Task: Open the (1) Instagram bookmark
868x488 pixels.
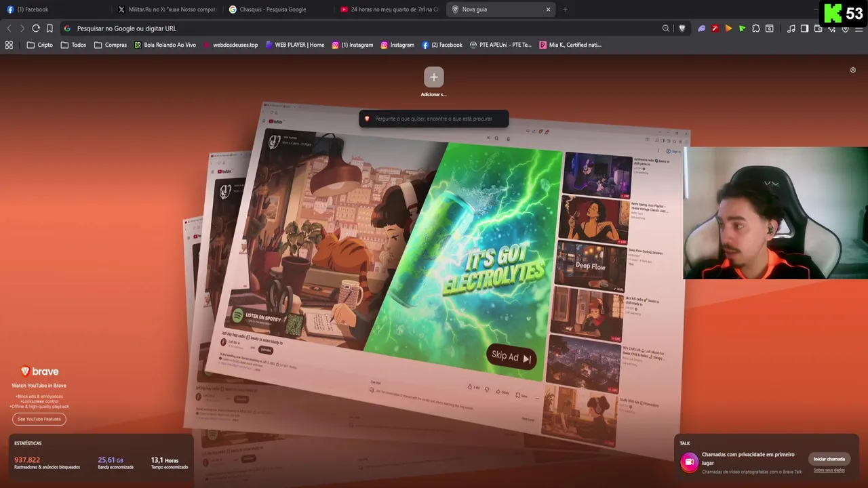Action: (353, 45)
